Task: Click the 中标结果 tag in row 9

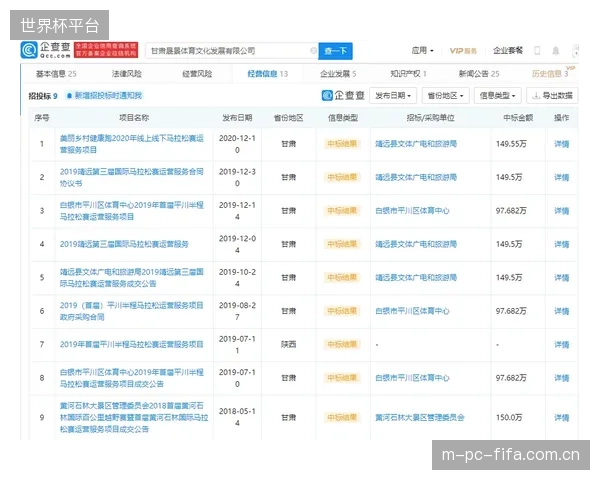Action: point(342,417)
